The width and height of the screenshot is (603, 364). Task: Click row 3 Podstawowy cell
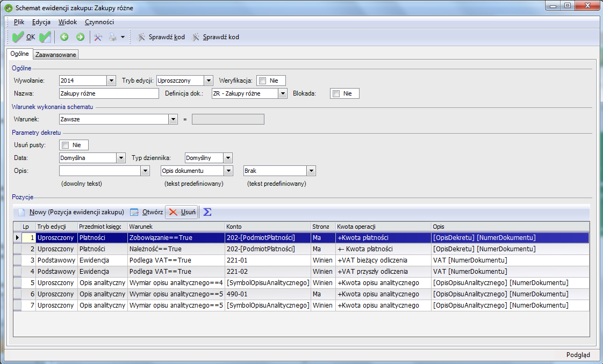(x=56, y=260)
